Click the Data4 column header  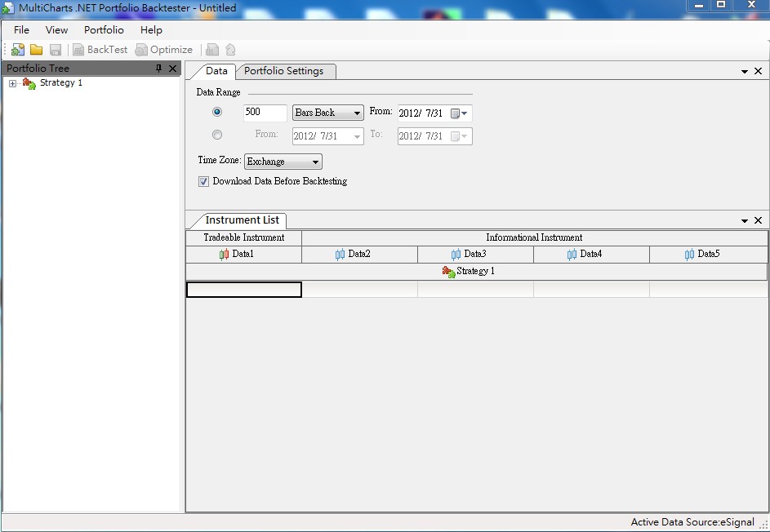(x=591, y=255)
